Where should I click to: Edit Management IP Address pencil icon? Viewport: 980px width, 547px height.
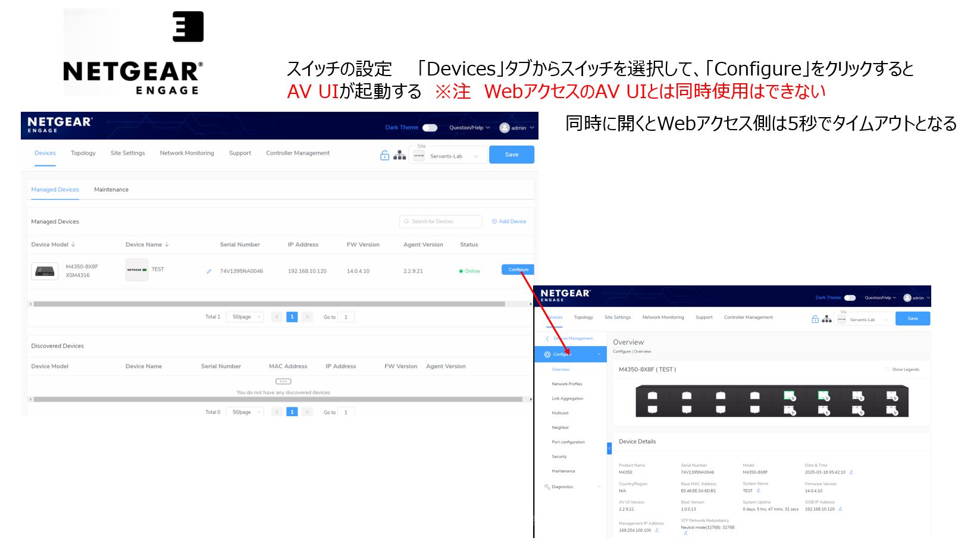click(x=657, y=530)
